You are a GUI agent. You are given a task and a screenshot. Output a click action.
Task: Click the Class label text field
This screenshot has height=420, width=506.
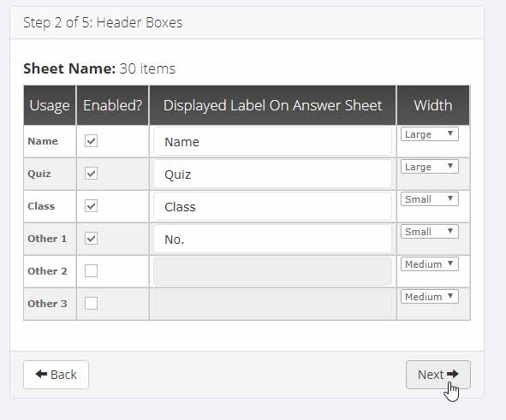pos(272,207)
